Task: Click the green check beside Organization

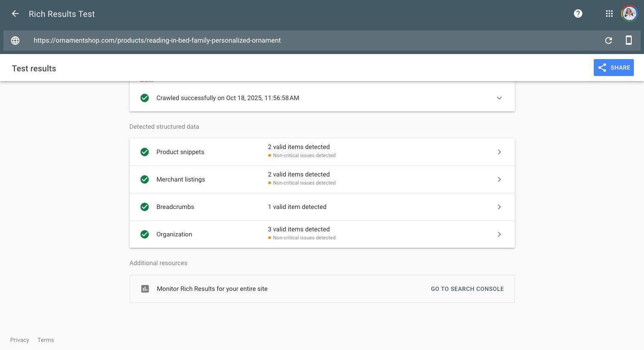Action: click(x=144, y=234)
